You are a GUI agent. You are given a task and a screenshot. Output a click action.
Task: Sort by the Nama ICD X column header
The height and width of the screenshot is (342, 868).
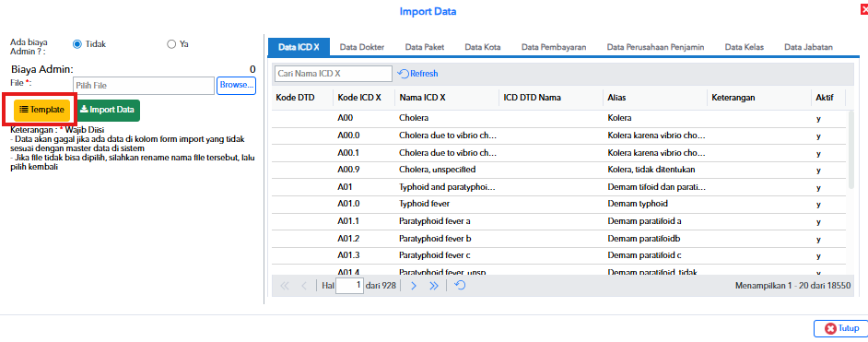(x=446, y=98)
